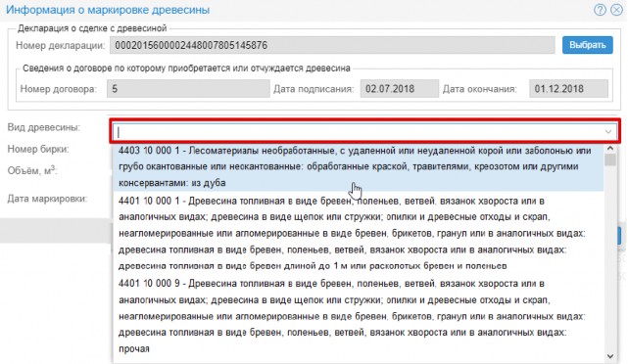Select option 4403 10 000 1 из дуба
The height and width of the screenshot is (364, 628).
[359, 166]
